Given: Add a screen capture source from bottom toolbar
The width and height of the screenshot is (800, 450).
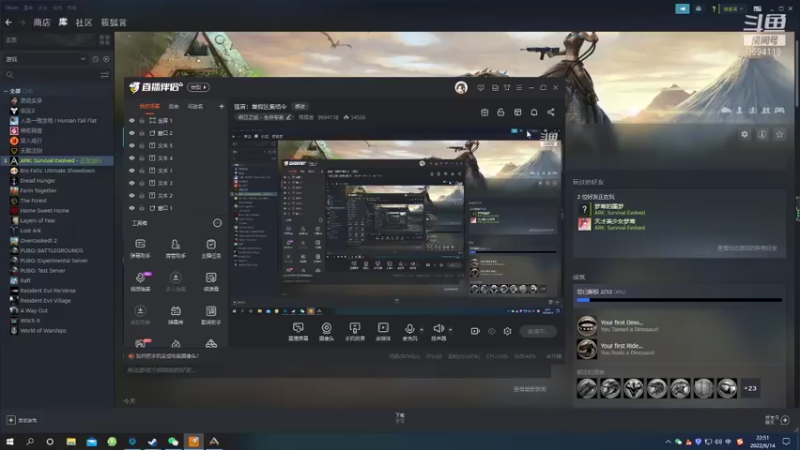Looking at the screenshot, I should [x=298, y=331].
